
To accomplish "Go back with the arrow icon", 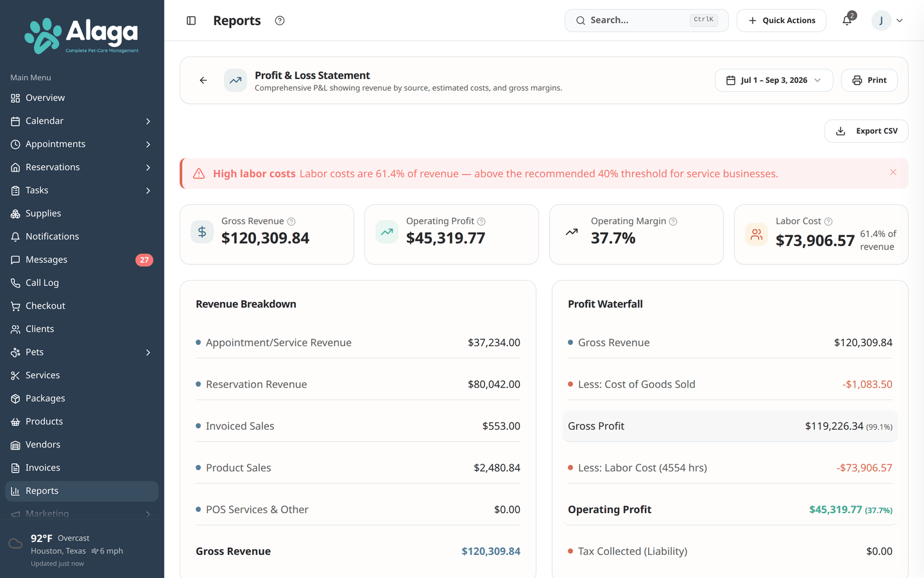I will pos(203,80).
